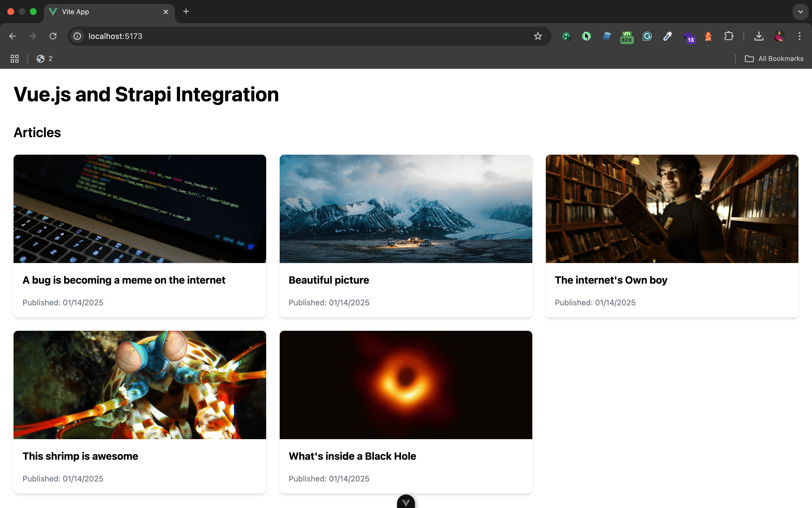The height and width of the screenshot is (508, 812).
Task: Open the All Bookmarks folder
Action: [774, 59]
